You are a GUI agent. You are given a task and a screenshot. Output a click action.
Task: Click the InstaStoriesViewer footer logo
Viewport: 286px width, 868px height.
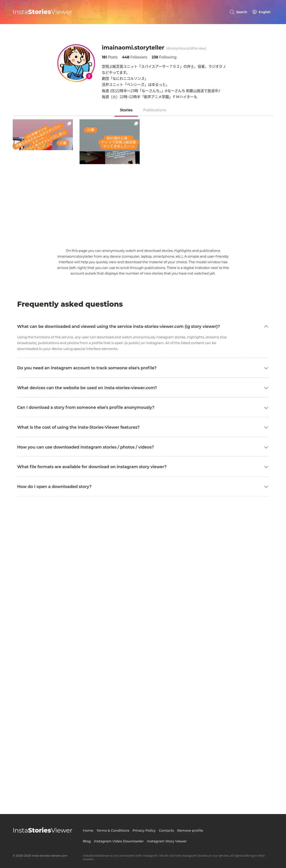[x=42, y=830]
